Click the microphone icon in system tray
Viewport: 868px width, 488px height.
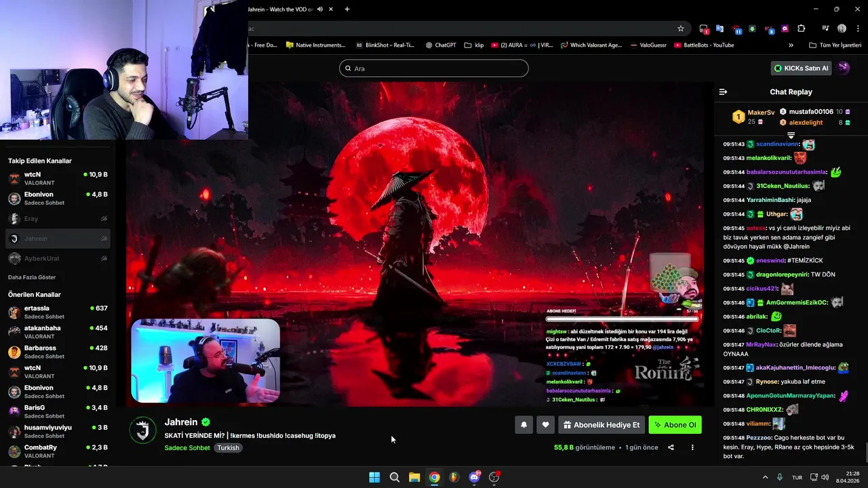point(780,477)
